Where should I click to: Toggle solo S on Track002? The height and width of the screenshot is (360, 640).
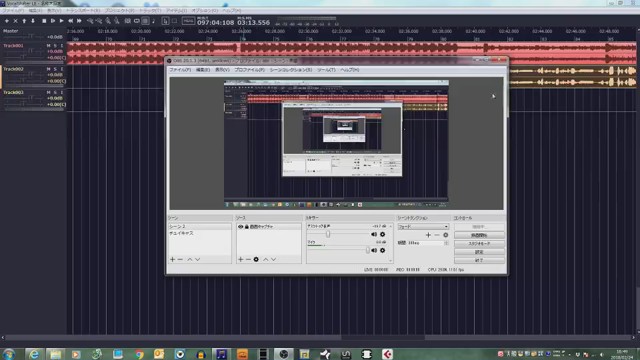(x=55, y=69)
